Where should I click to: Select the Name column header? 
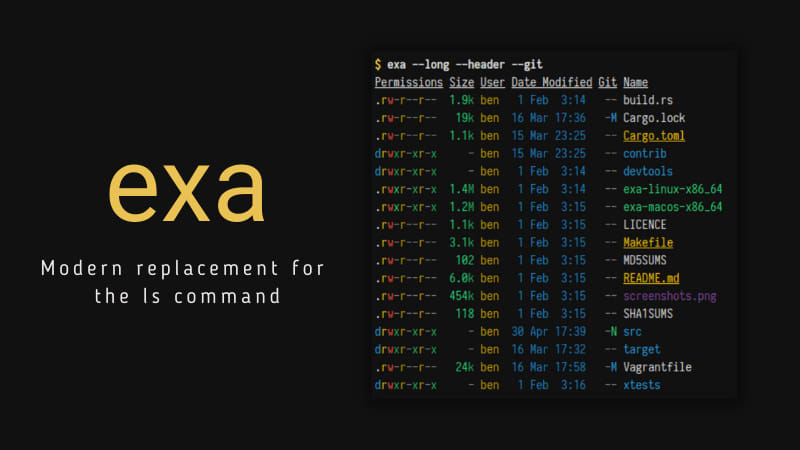pyautogui.click(x=635, y=82)
